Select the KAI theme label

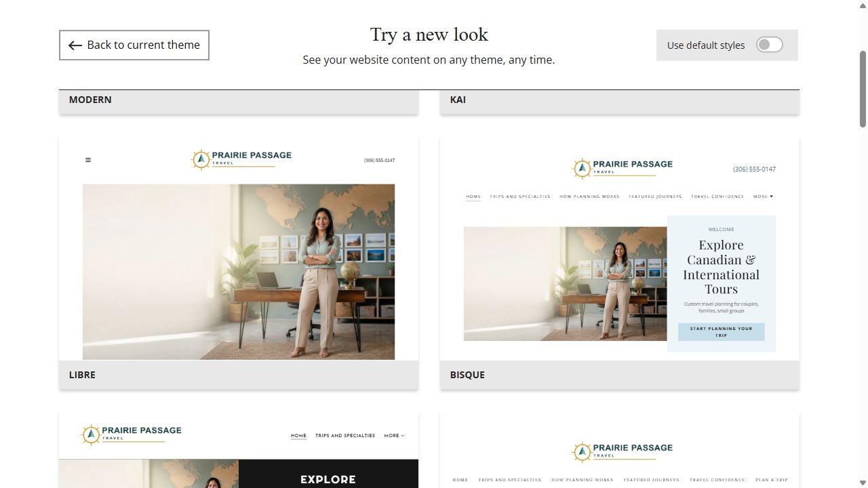[x=458, y=100]
